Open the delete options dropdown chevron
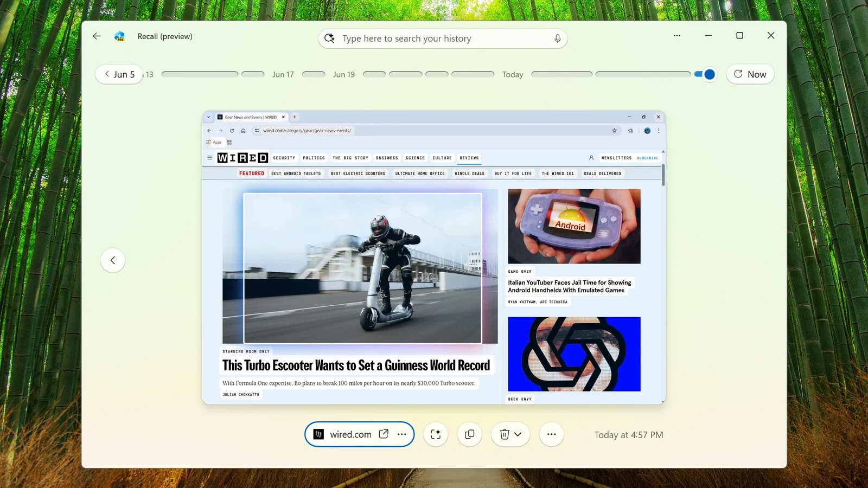Image resolution: width=868 pixels, height=488 pixels. click(x=518, y=434)
